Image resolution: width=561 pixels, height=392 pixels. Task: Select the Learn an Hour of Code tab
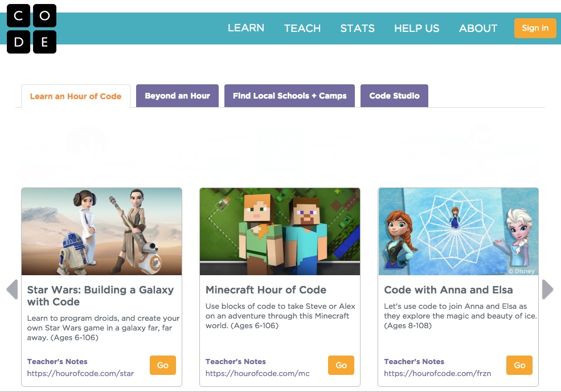pos(76,96)
